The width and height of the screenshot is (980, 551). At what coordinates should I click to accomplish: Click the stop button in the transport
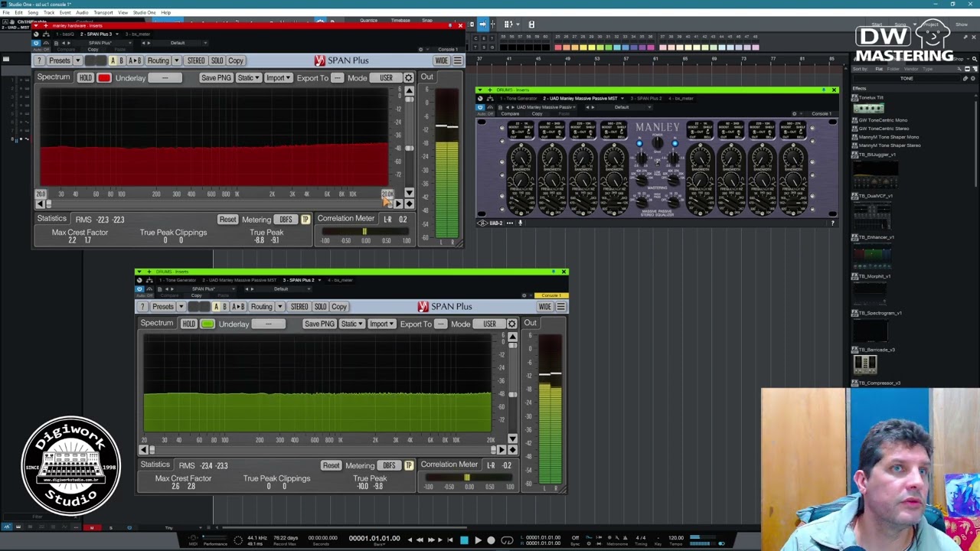(463, 540)
